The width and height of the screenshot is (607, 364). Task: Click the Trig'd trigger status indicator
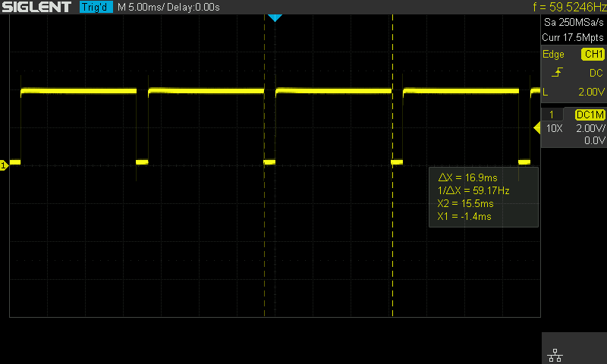pyautogui.click(x=95, y=7)
